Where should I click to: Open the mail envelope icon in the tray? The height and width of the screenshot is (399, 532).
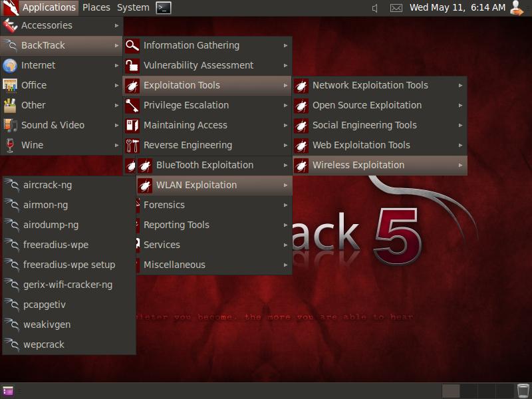(x=396, y=8)
